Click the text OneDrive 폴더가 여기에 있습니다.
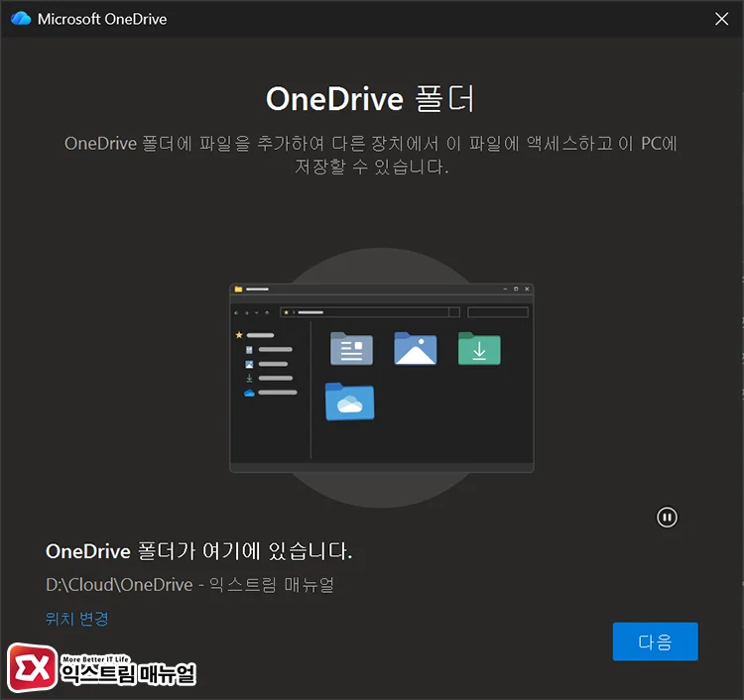This screenshot has height=700, width=744. click(x=198, y=551)
